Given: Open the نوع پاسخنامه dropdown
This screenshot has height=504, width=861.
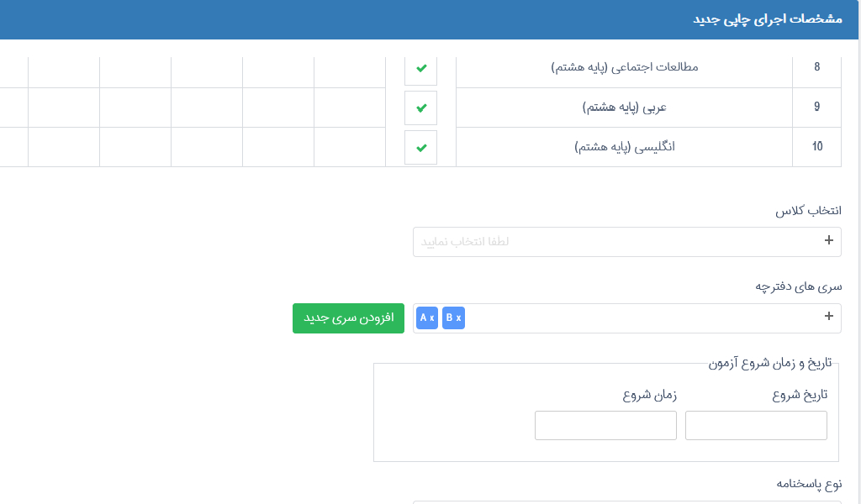Looking at the screenshot, I should point(626,501).
